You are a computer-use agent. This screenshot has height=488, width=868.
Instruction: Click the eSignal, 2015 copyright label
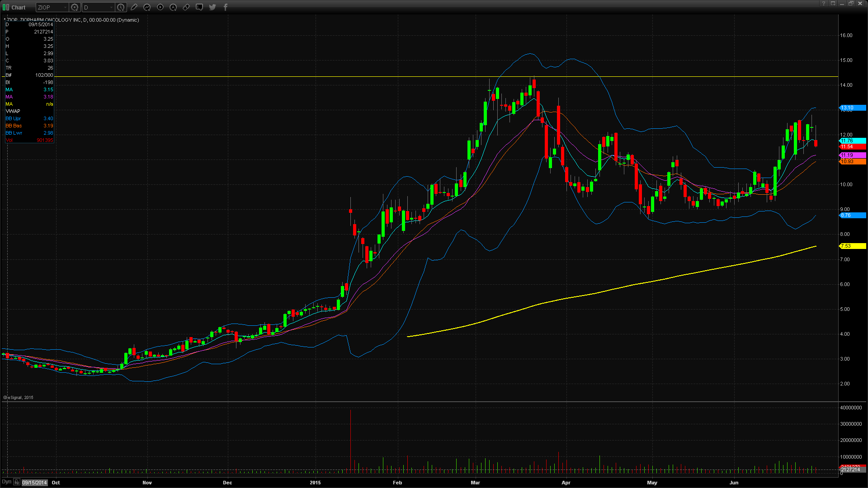[x=19, y=398]
